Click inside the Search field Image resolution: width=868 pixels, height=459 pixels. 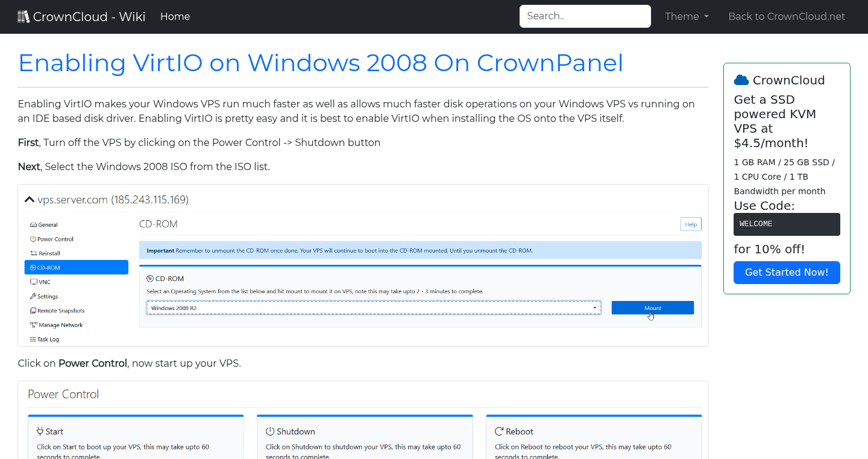[x=585, y=16]
